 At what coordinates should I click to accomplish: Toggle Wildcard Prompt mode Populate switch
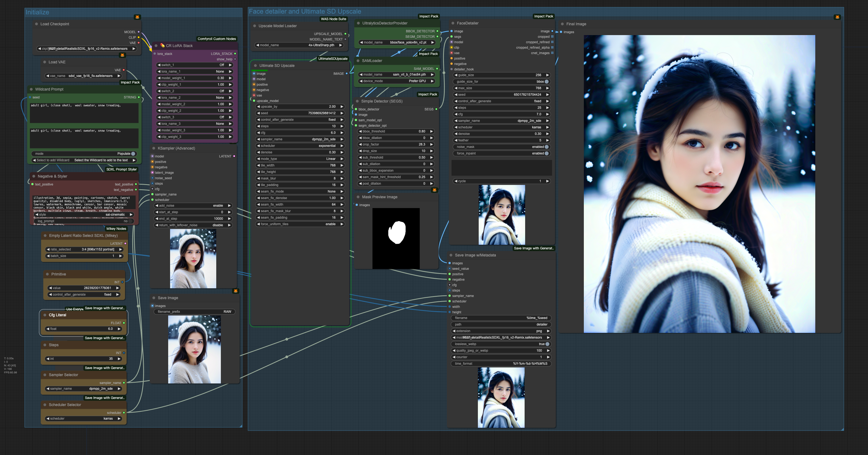pos(133,154)
